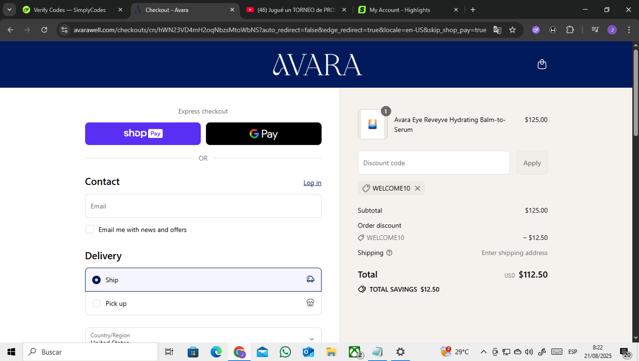The width and height of the screenshot is (639, 361).
Task: Open the Mail app from the taskbar
Action: pyautogui.click(x=262, y=352)
